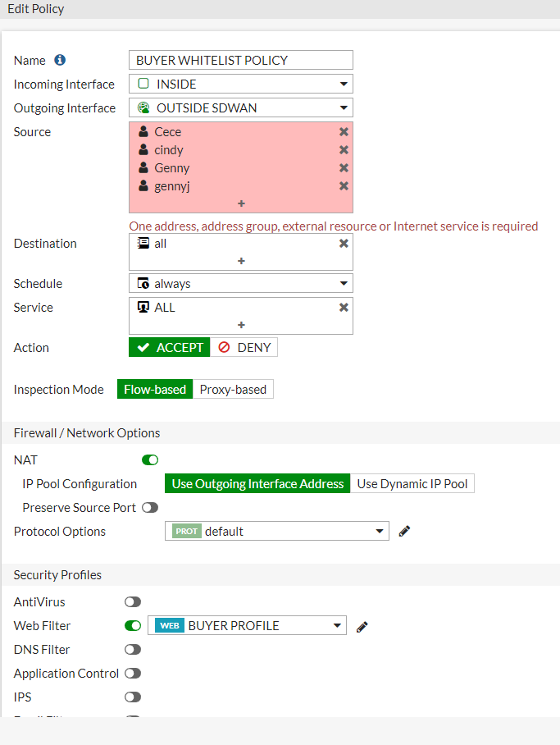Click the policy Name input field
The height and width of the screenshot is (745, 560).
coord(241,60)
